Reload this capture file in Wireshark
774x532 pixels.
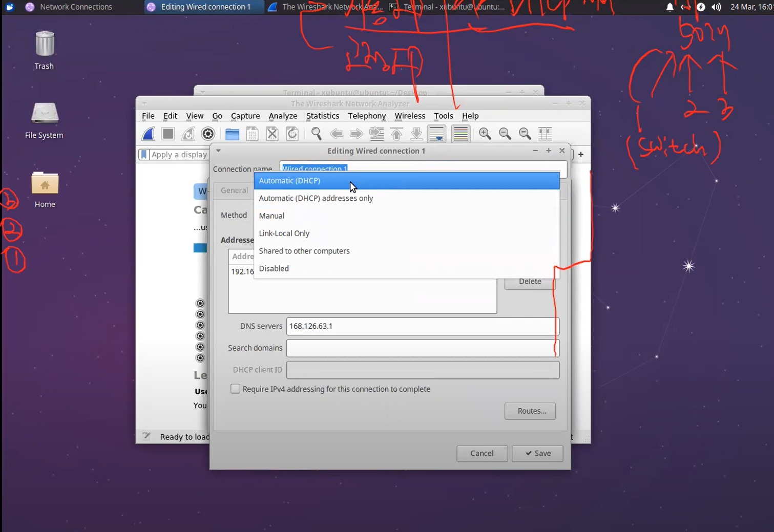tap(292, 134)
